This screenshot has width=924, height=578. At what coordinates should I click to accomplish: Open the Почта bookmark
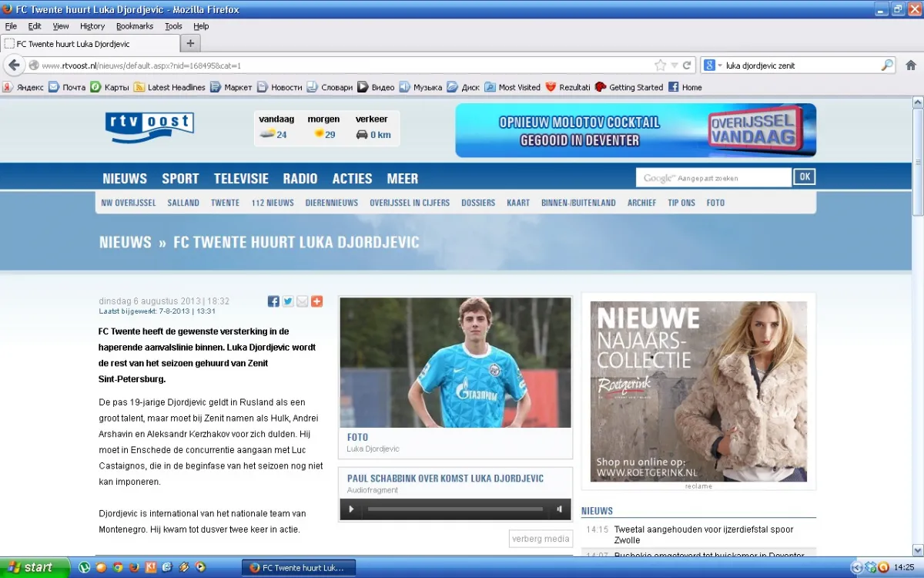[x=67, y=87]
